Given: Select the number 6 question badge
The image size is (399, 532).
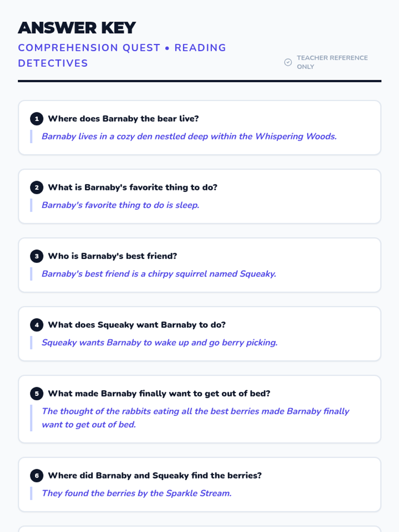Looking at the screenshot, I should click(37, 475).
